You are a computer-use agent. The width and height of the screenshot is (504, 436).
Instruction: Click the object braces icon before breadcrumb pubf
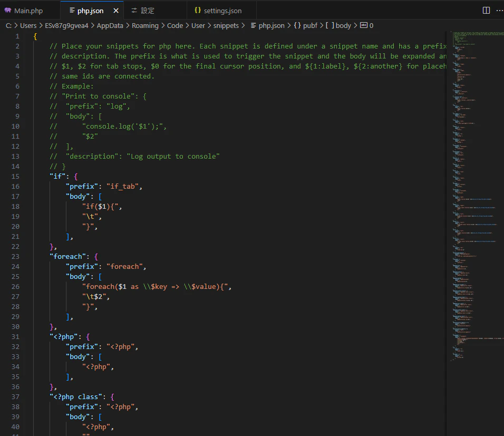[297, 25]
